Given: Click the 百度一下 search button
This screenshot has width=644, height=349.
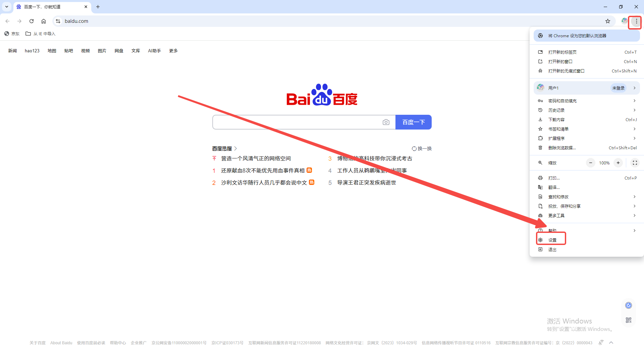Looking at the screenshot, I should [414, 122].
